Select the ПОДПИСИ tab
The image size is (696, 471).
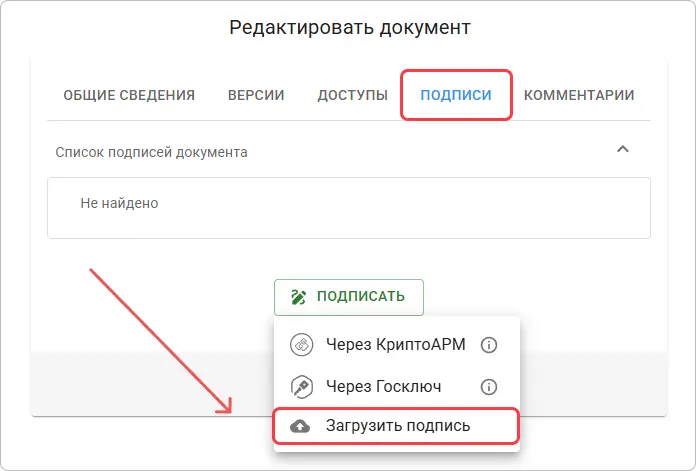coord(456,96)
